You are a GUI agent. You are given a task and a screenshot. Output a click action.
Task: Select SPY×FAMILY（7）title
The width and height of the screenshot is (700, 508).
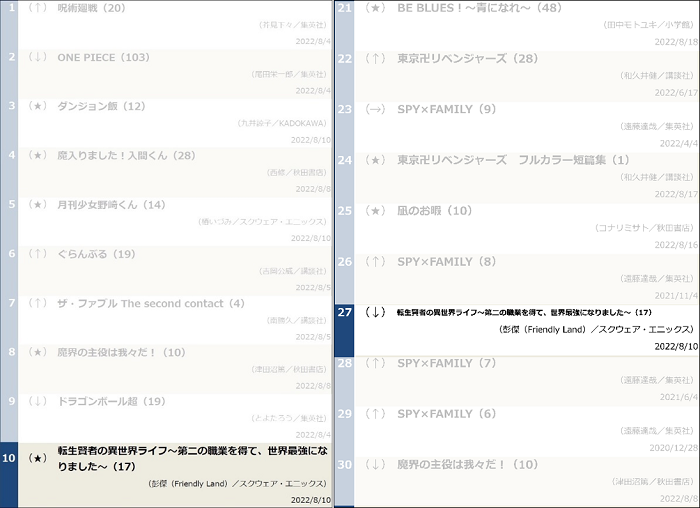[447, 363]
